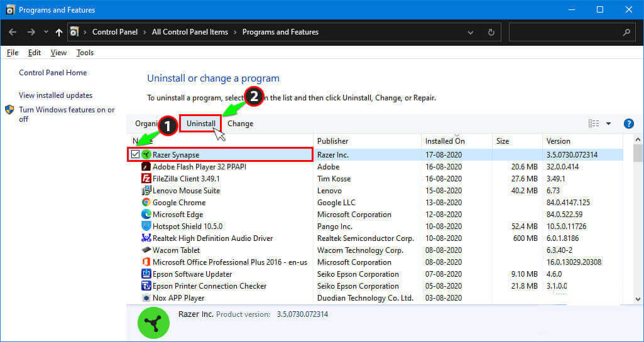The width and height of the screenshot is (644, 342).
Task: Select the Nox APP Player icon
Action: pyautogui.click(x=146, y=297)
